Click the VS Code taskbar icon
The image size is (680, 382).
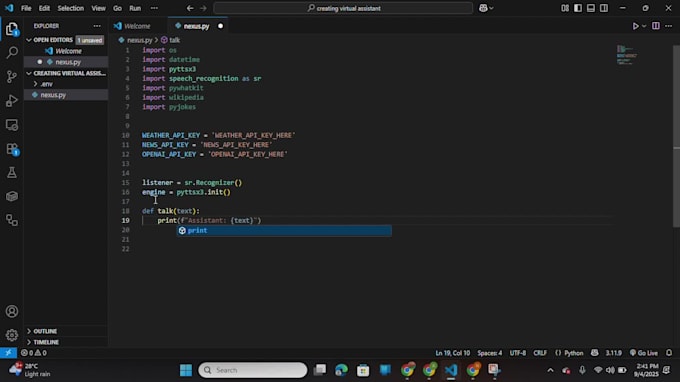click(451, 370)
